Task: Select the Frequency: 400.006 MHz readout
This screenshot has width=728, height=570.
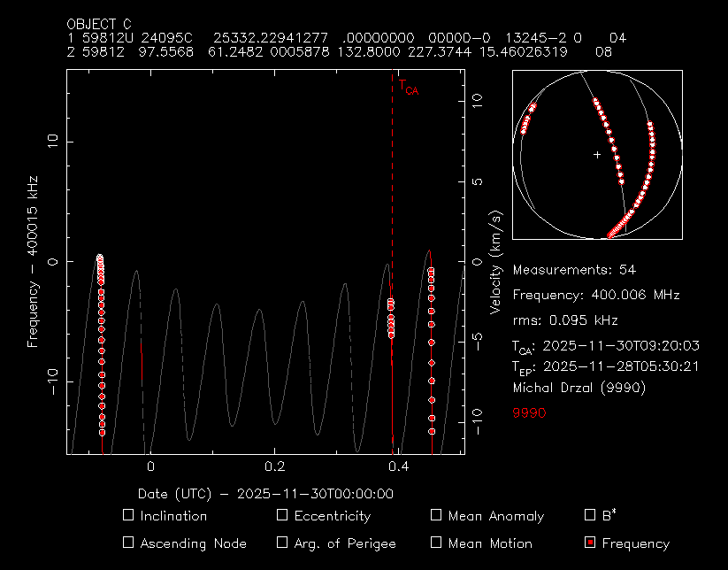Action: click(595, 295)
